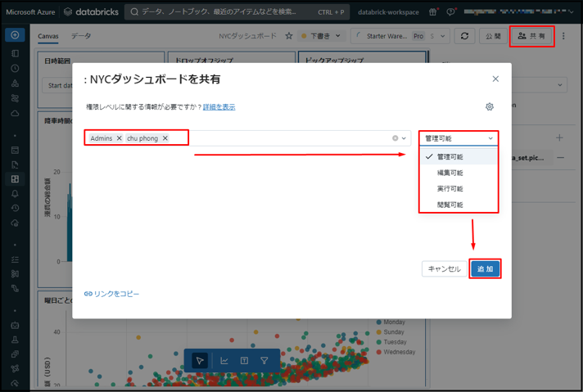The width and height of the screenshot is (583, 392).
Task: Click the リンクをコピー link
Action: [x=112, y=294]
